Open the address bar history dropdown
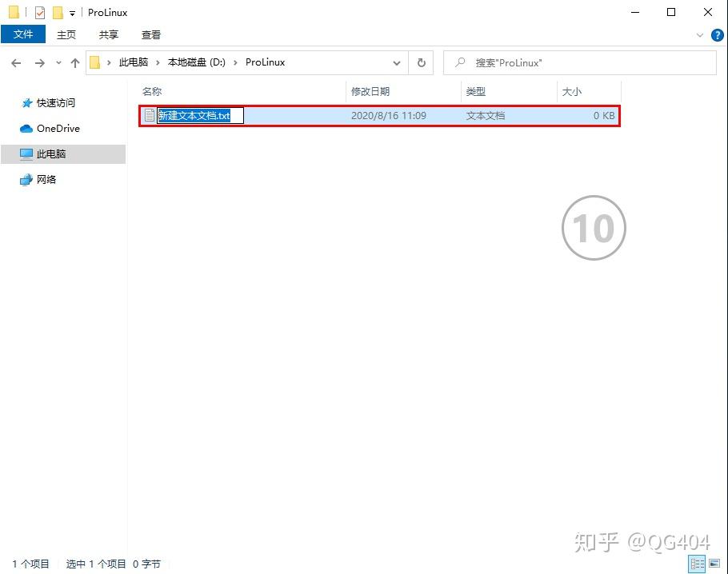Screen dimensions: 728x574 397,62
